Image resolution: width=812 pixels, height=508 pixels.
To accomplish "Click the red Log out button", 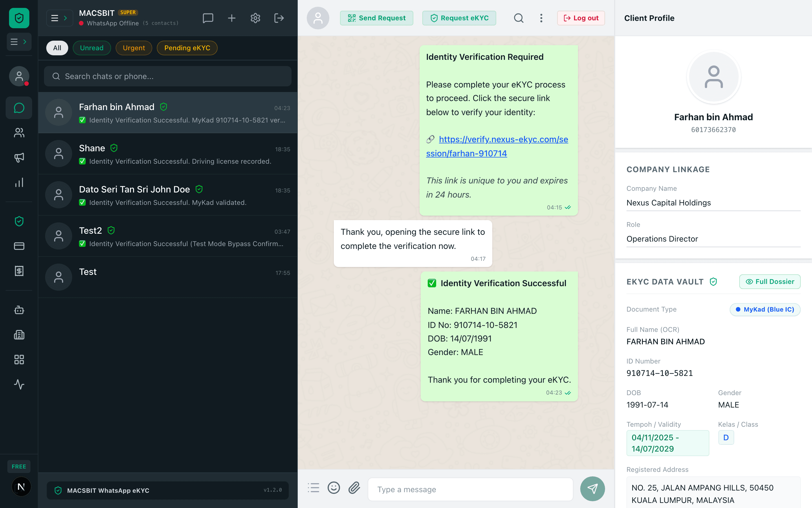I will [581, 18].
